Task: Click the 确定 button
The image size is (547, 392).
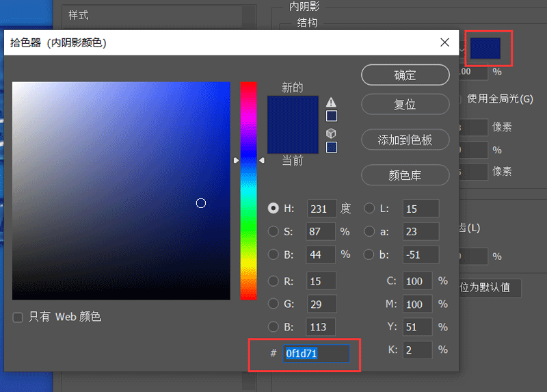Action: coord(405,75)
